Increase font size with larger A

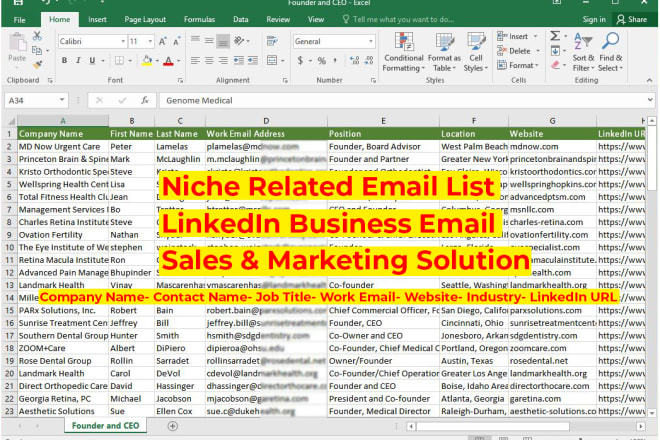(x=162, y=41)
